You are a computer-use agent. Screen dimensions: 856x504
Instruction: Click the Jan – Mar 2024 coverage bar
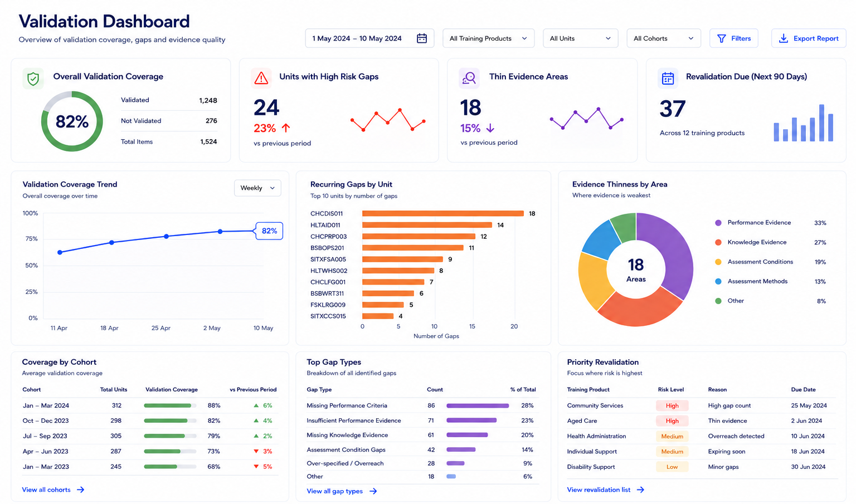coord(171,405)
